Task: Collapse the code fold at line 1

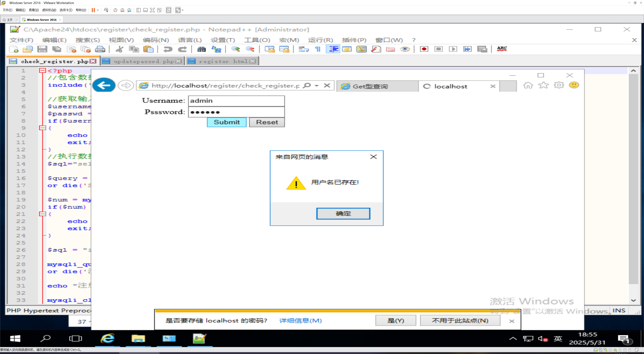Action: (42, 70)
